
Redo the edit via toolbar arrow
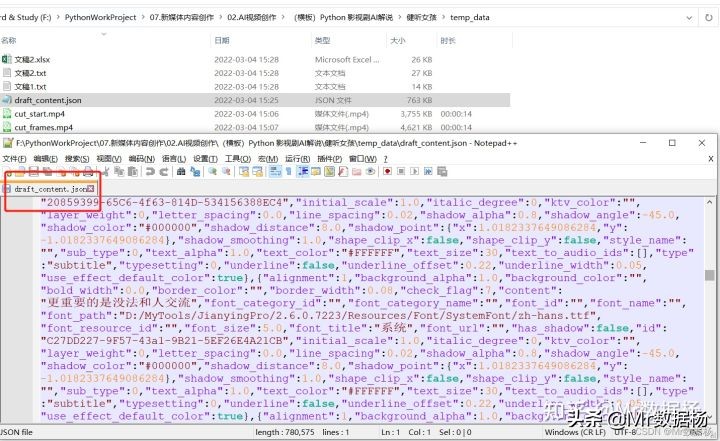(x=164, y=171)
